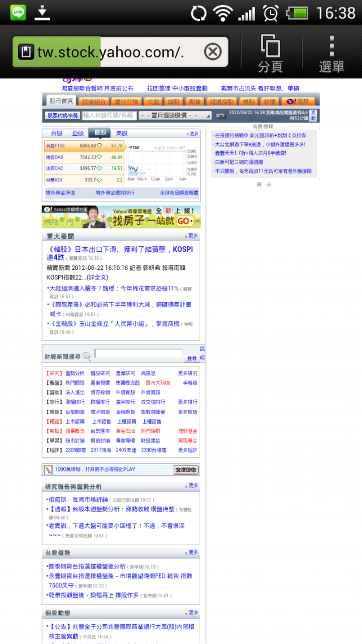This screenshot has height=644, width=362.
Task: Tap the battery status icon
Action: point(297,13)
